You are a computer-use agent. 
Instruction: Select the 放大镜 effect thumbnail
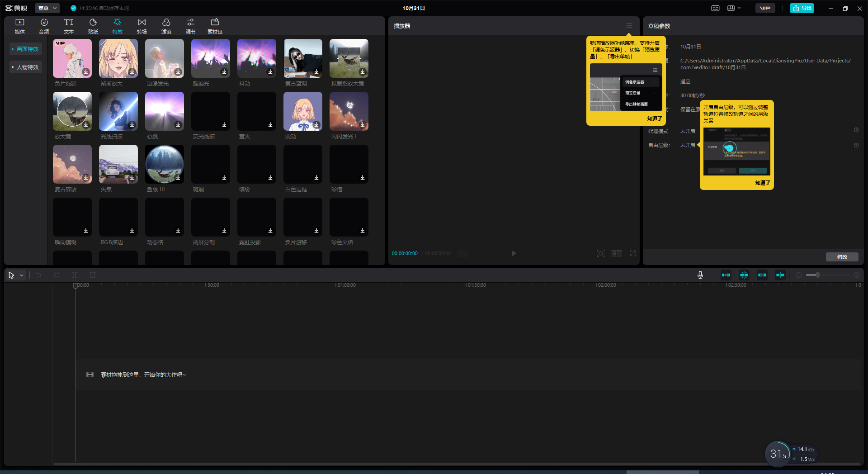pos(72,111)
